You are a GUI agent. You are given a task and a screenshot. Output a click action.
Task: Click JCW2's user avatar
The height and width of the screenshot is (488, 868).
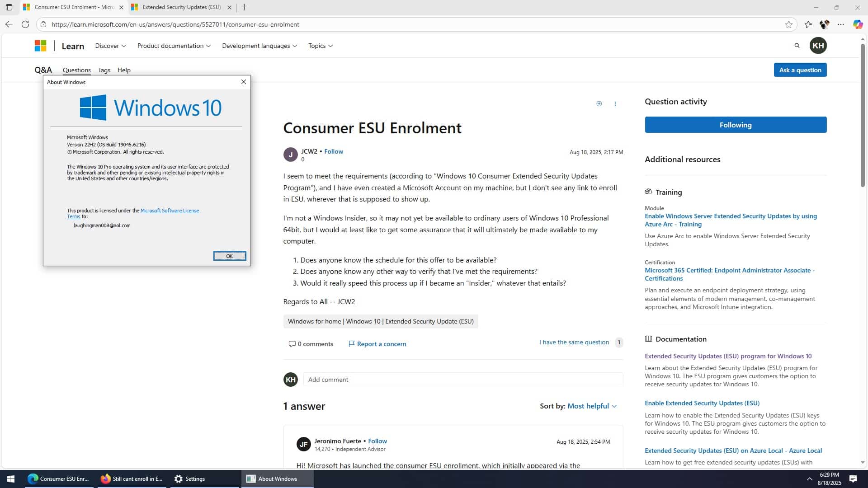point(291,155)
